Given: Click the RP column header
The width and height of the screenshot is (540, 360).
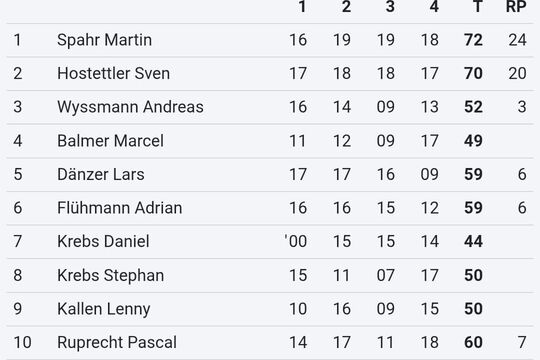Looking at the screenshot, I should coord(516,7).
